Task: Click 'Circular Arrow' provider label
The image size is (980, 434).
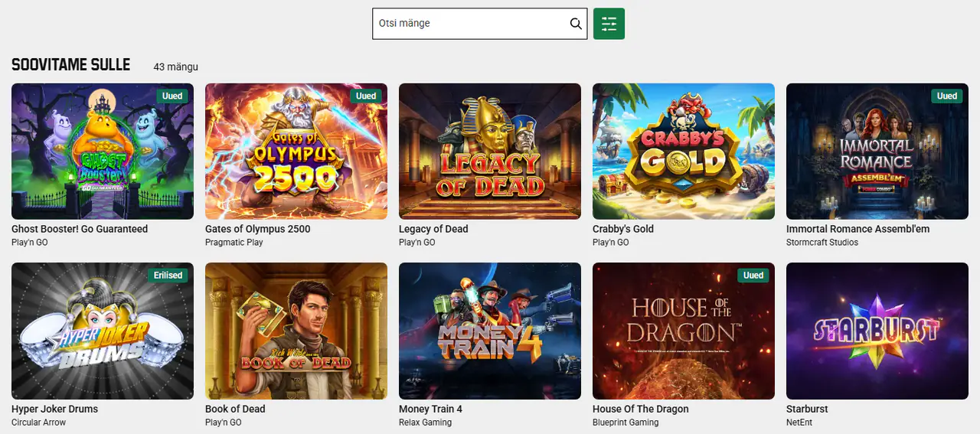Action: [38, 423]
